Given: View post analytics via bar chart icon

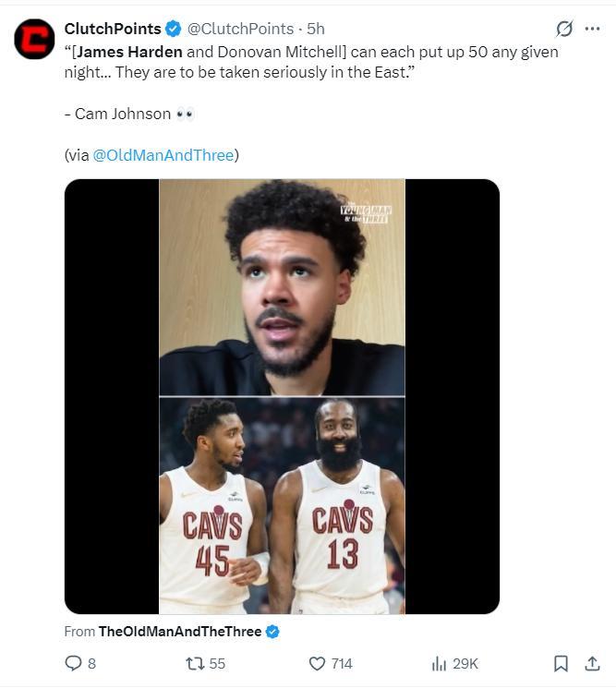Looking at the screenshot, I should click(x=440, y=663).
